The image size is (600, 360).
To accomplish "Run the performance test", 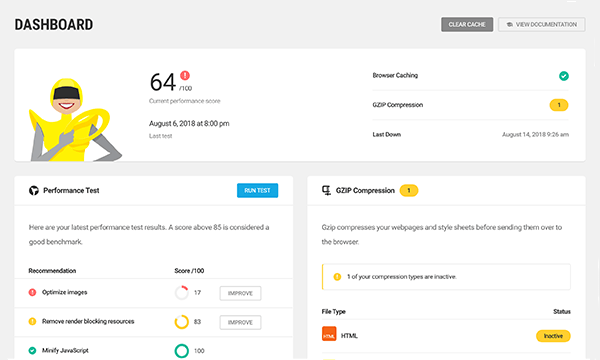I will (x=257, y=191).
